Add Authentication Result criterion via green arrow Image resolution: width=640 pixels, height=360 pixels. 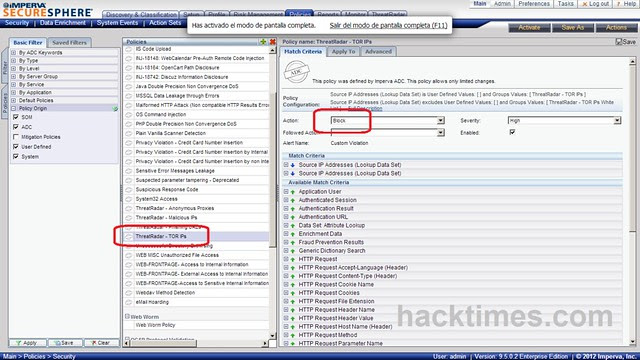coord(293,209)
